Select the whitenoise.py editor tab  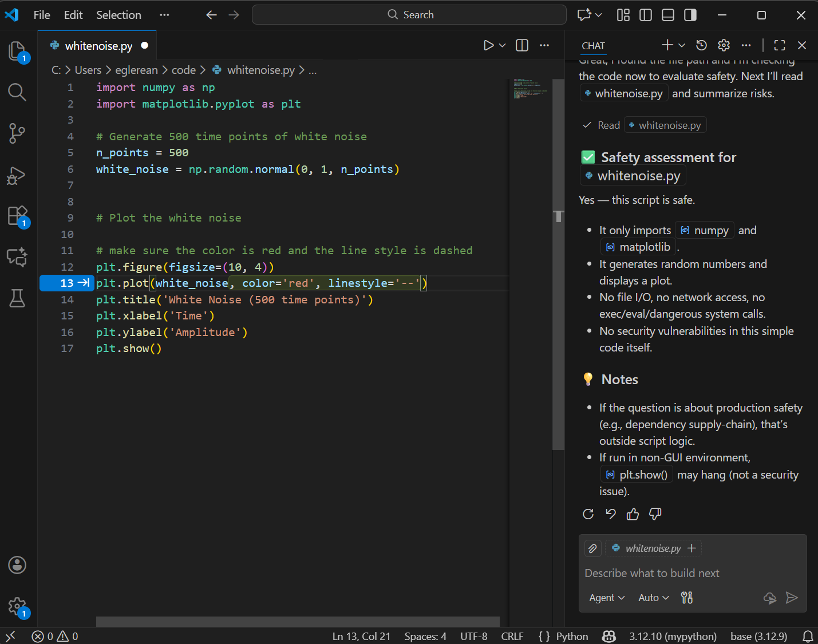pos(98,46)
